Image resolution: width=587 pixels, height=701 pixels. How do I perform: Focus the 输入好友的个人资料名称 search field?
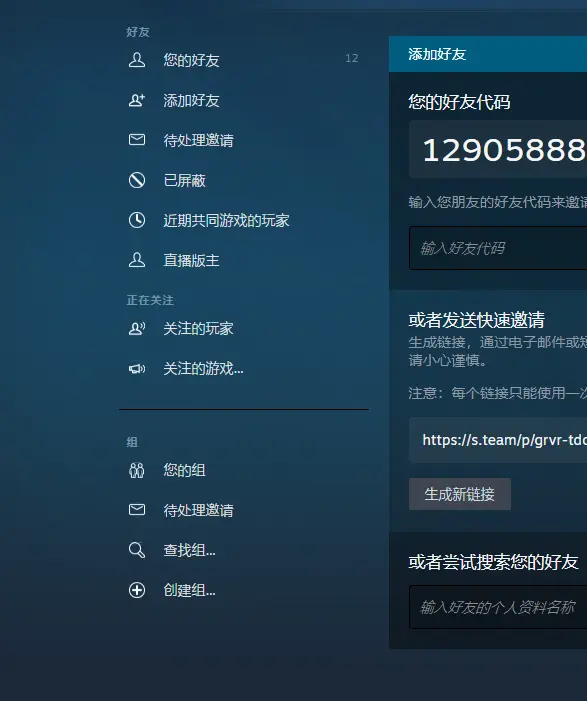[498, 607]
